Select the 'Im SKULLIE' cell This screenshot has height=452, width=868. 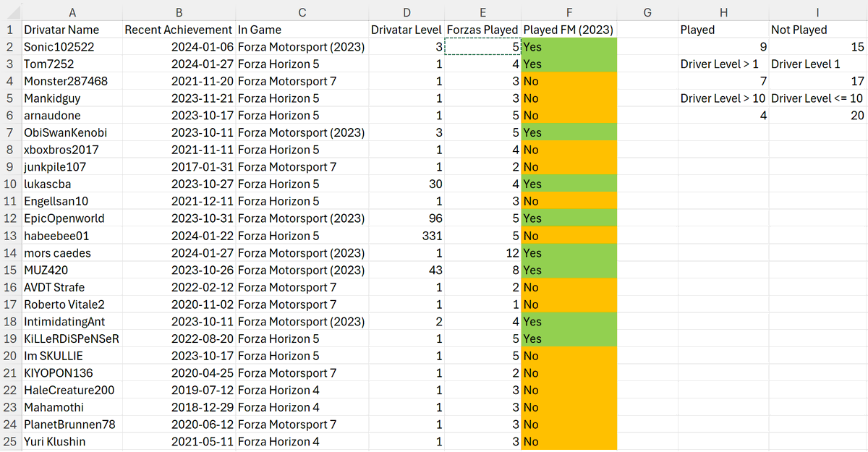click(72, 356)
